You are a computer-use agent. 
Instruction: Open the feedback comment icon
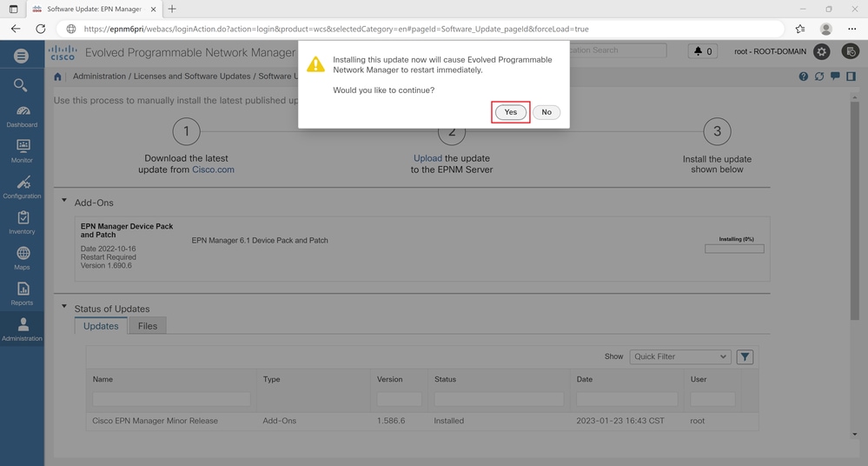(835, 76)
